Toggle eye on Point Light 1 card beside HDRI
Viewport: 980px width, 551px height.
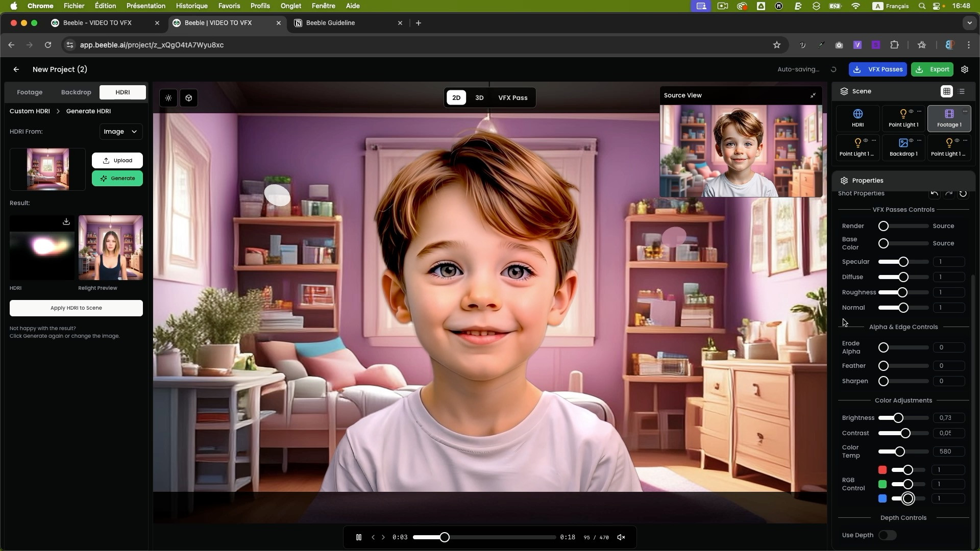tap(911, 111)
